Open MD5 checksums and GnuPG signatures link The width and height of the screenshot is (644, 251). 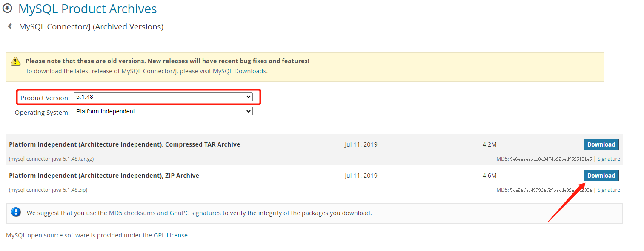165,213
